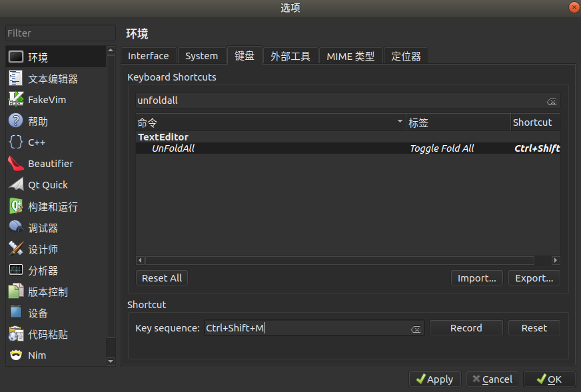Open the 定位器 (Locator) tab
581x392 pixels.
(x=406, y=56)
